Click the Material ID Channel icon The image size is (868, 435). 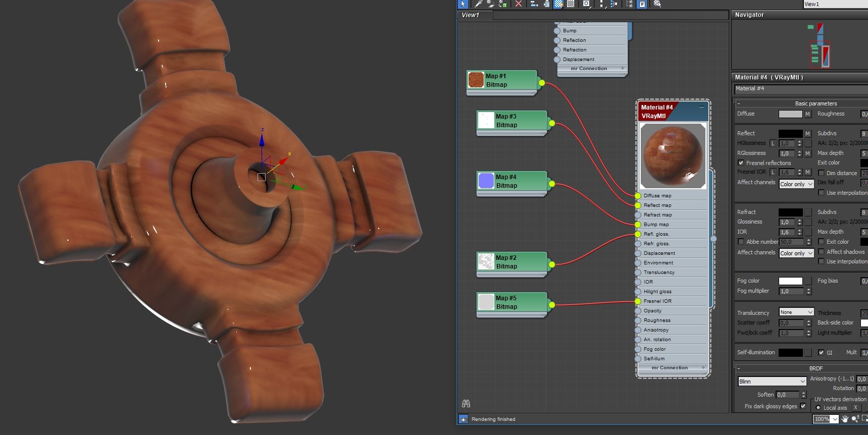[x=586, y=4]
